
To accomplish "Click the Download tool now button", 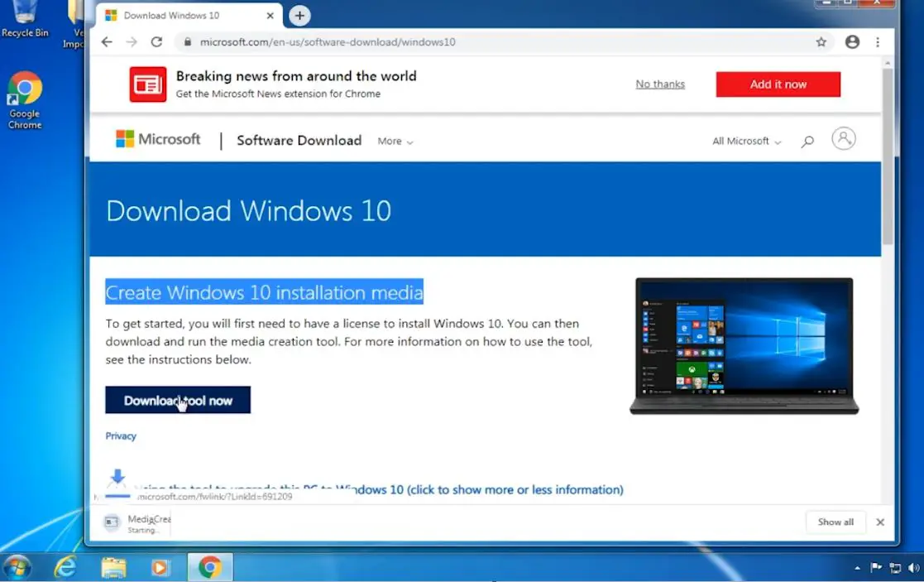I will [x=178, y=401].
